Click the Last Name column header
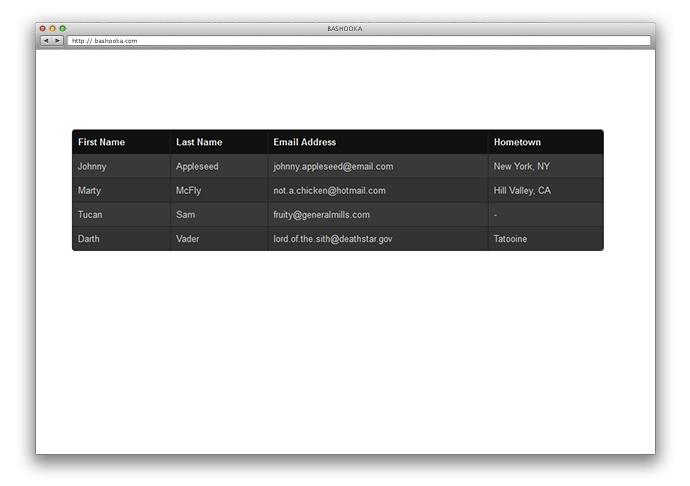Image resolution: width=690 pixels, height=486 pixels. [x=219, y=142]
